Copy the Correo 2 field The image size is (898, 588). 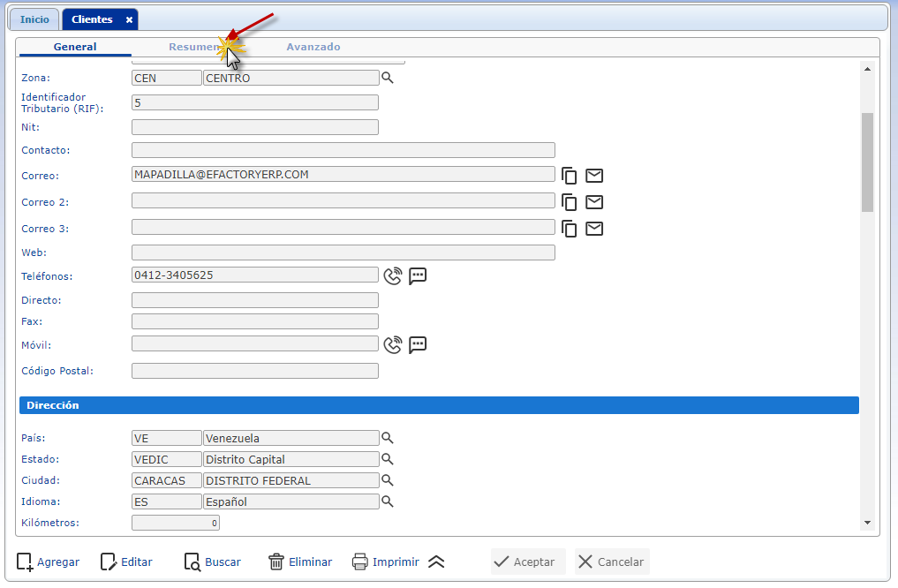(570, 202)
